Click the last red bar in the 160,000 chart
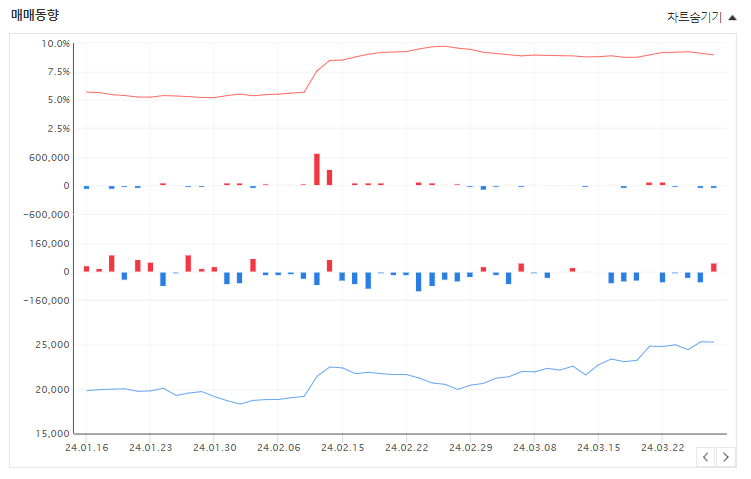The image size is (751, 479). (714, 267)
